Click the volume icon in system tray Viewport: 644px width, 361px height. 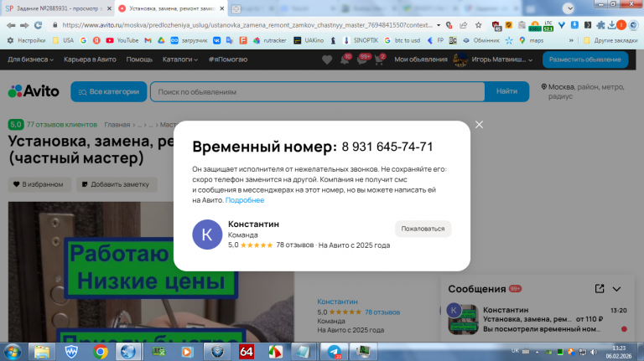pyautogui.click(x=594, y=352)
